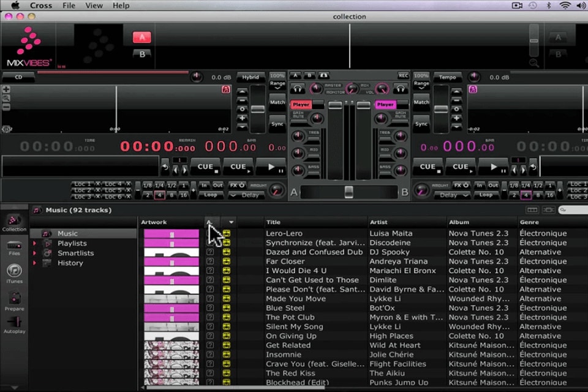588x392 pixels.
Task: Expand the Smartlists tree node
Action: click(34, 253)
